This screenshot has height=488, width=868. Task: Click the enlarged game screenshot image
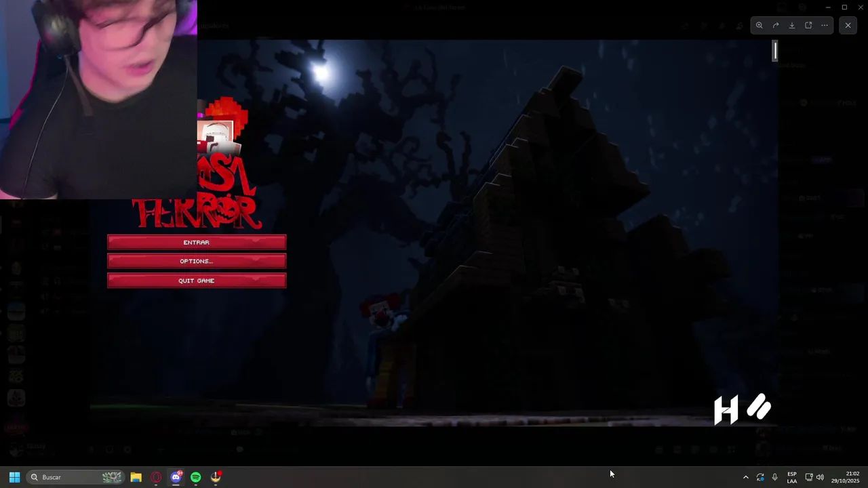[x=434, y=234]
